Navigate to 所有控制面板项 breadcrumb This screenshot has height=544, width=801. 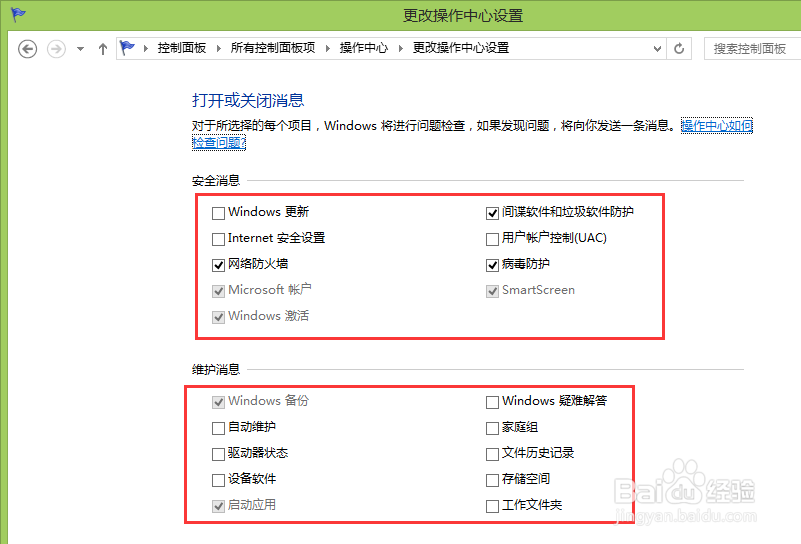click(273, 48)
